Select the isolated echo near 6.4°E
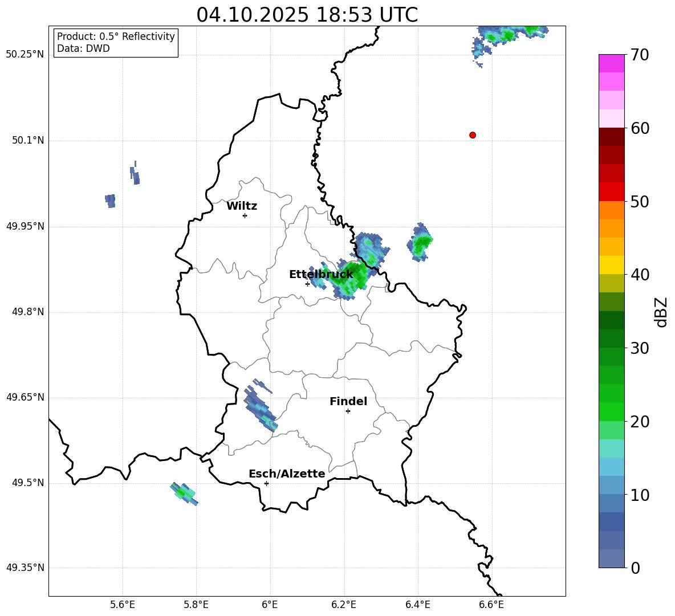This screenshot has width=675, height=616. coord(421,243)
